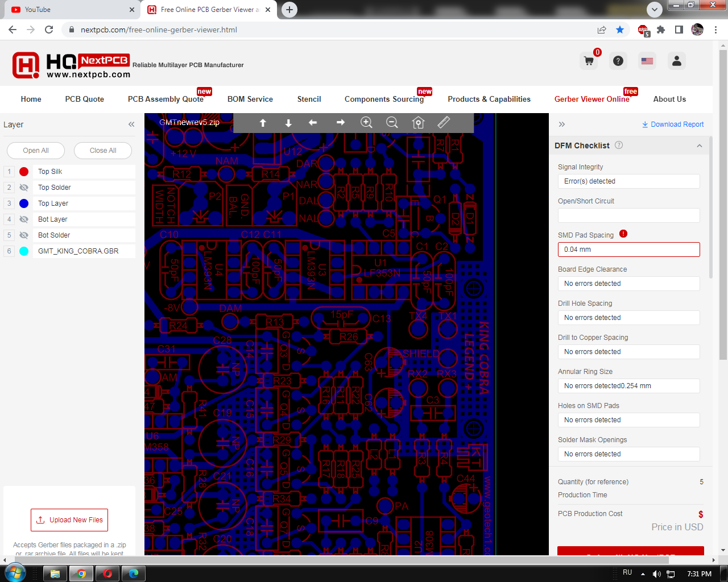Screen dimensions: 728x582
Task: Open volume control in system tray
Action: pos(656,573)
